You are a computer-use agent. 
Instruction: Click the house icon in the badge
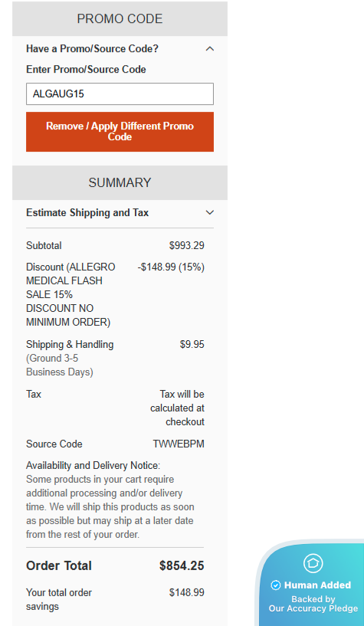click(x=313, y=563)
